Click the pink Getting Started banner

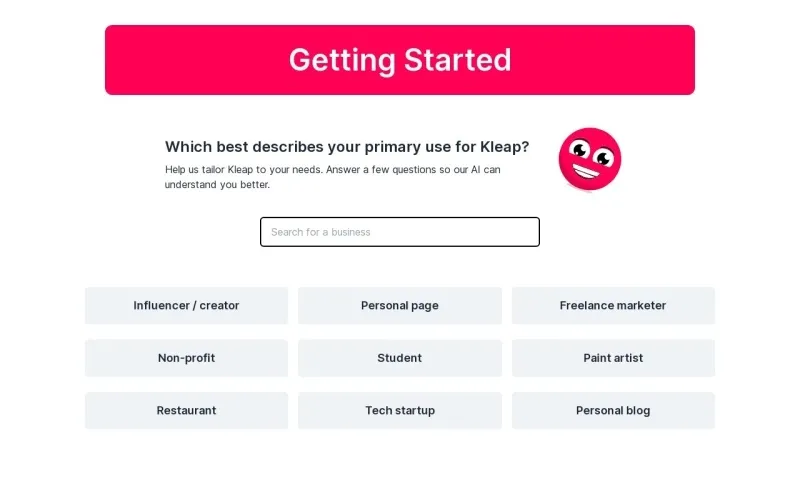pyautogui.click(x=400, y=60)
